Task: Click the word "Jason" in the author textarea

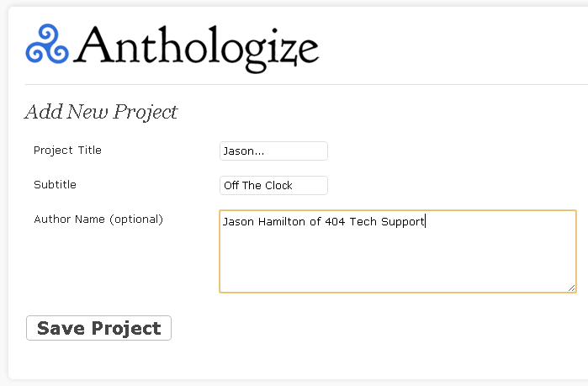Action: (x=237, y=222)
